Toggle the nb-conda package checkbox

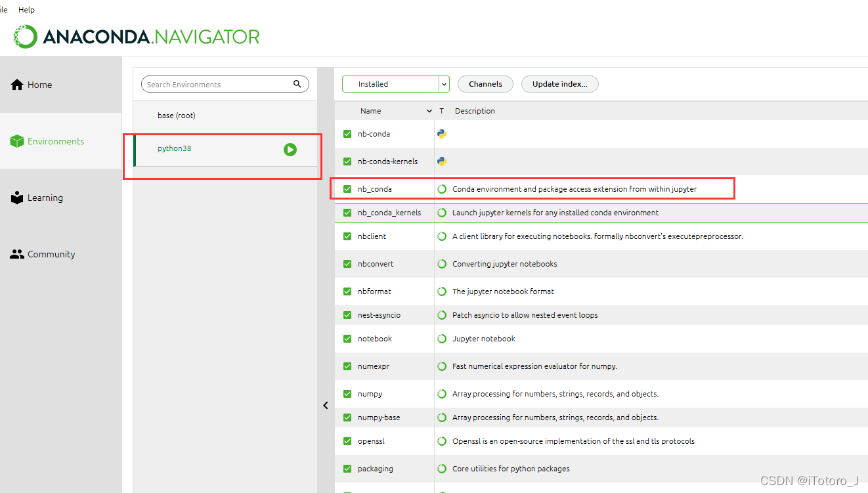pyautogui.click(x=347, y=134)
